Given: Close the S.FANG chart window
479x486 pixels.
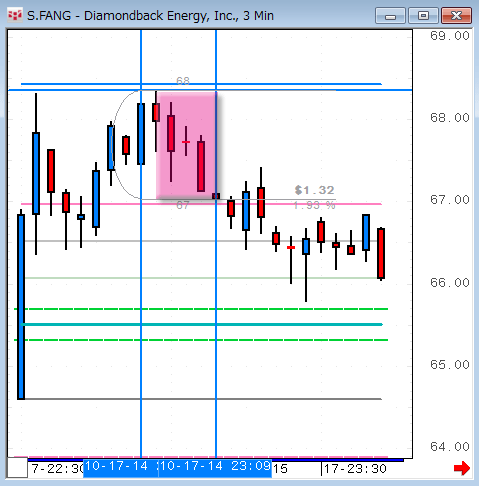Looking at the screenshot, I should point(456,16).
